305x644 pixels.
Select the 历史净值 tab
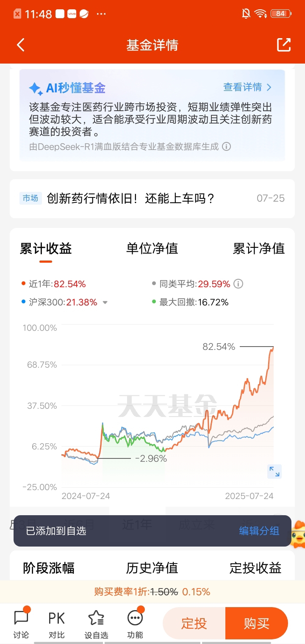pyautogui.click(x=152, y=568)
